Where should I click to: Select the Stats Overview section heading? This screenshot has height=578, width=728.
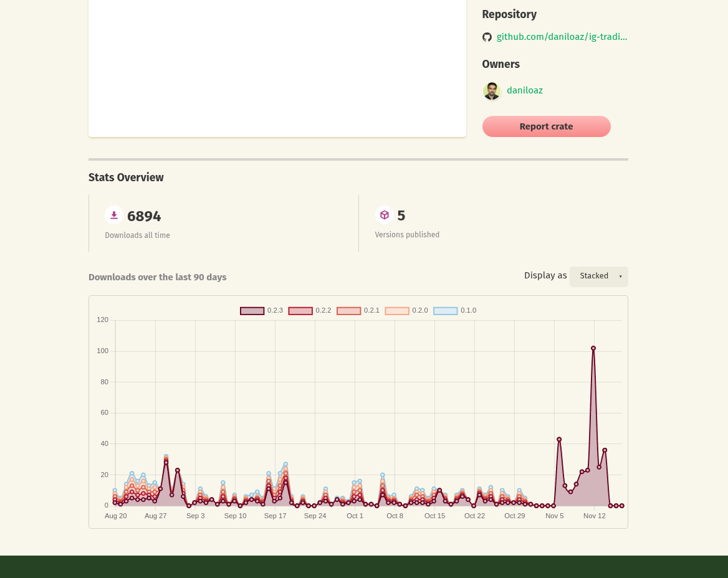126,178
